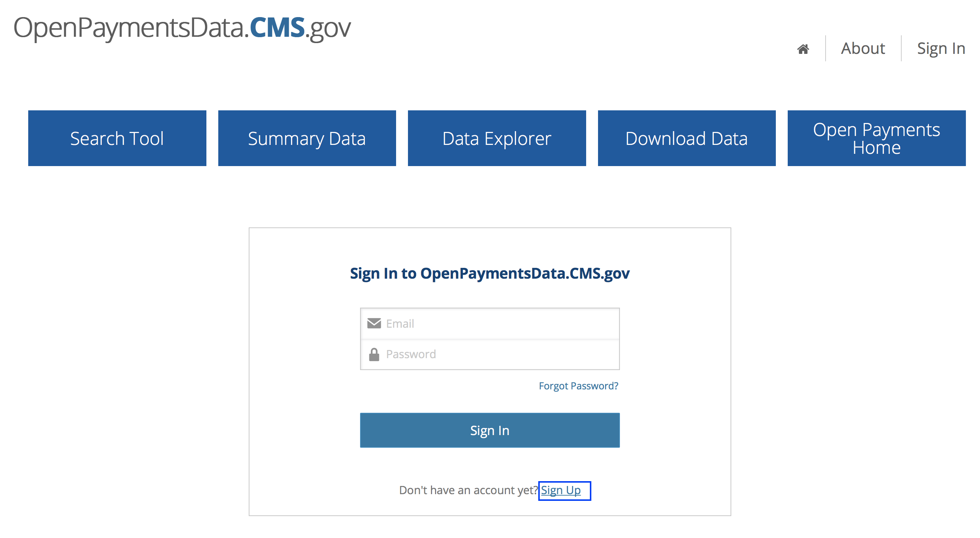This screenshot has width=980, height=538.
Task: Open the Search Tool tile
Action: coord(117,138)
